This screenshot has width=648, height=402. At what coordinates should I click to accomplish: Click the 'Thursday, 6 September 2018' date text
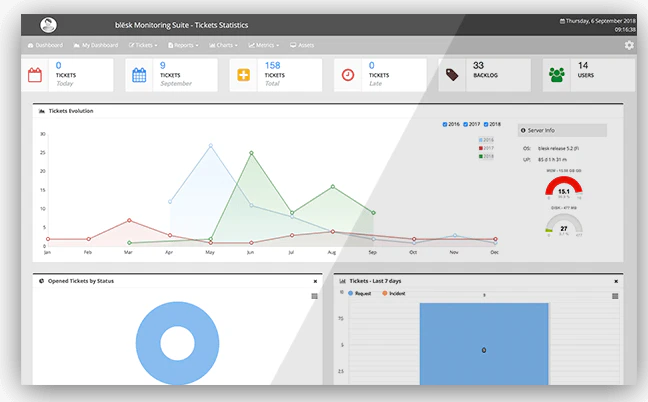[x=600, y=21]
